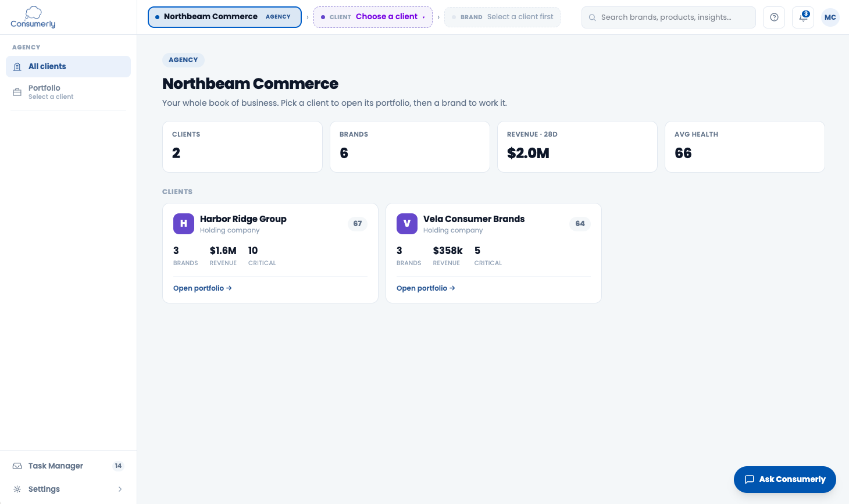Image resolution: width=849 pixels, height=504 pixels.
Task: Click Harbor Ridge Group card title
Action: (x=243, y=219)
